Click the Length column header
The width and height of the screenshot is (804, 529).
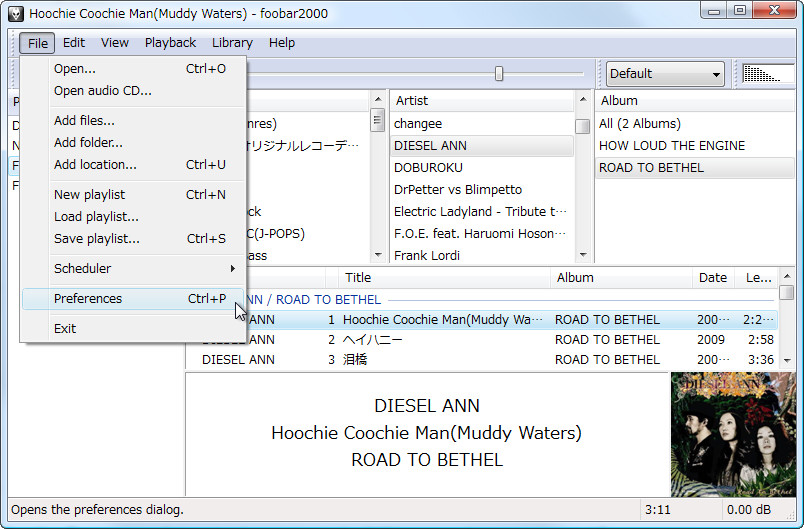pos(757,278)
